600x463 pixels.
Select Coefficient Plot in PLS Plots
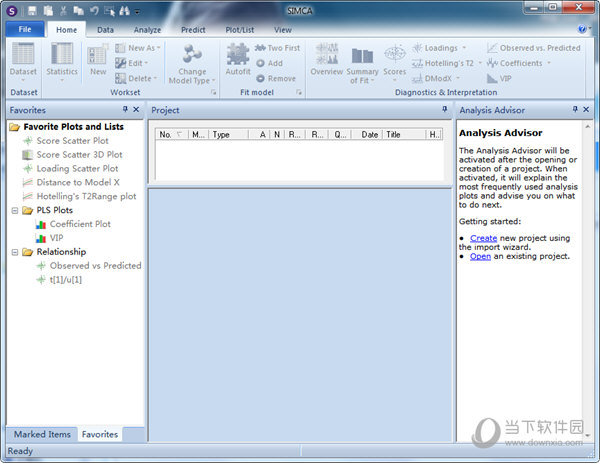(x=80, y=224)
